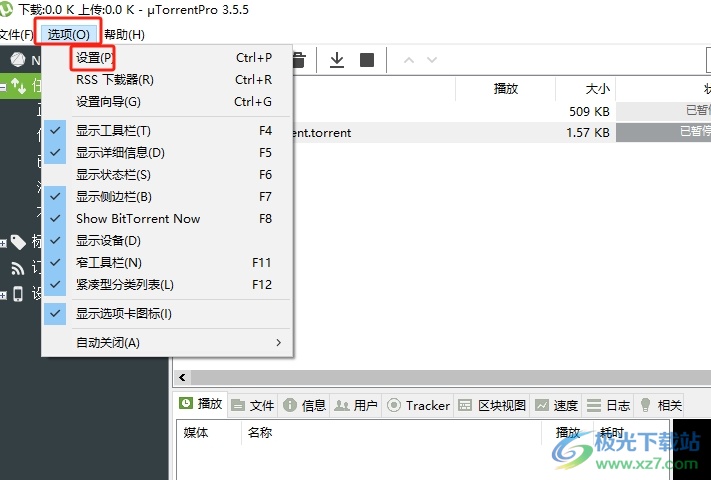The width and height of the screenshot is (711, 480).
Task: Click the move up queue arrow
Action: point(409,60)
